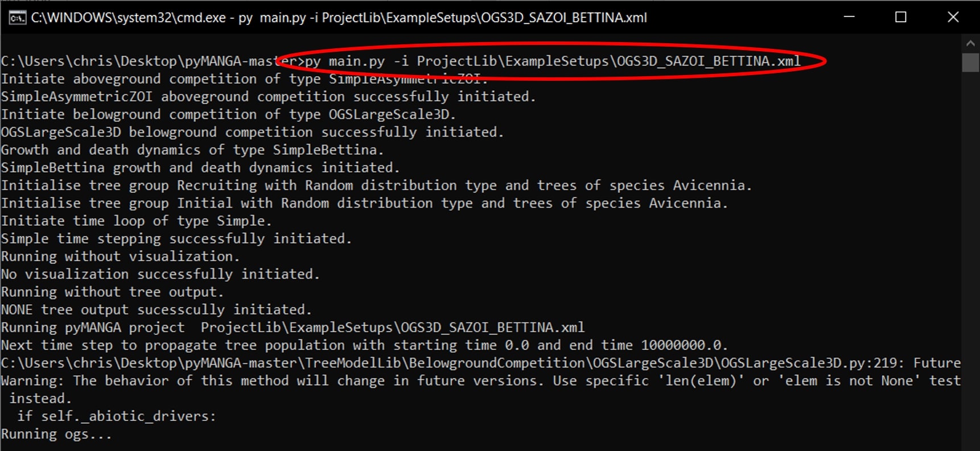
Task: Click the line 'Initiate belowground competition of type OGSLargeScale3D.'
Action: [x=228, y=114]
